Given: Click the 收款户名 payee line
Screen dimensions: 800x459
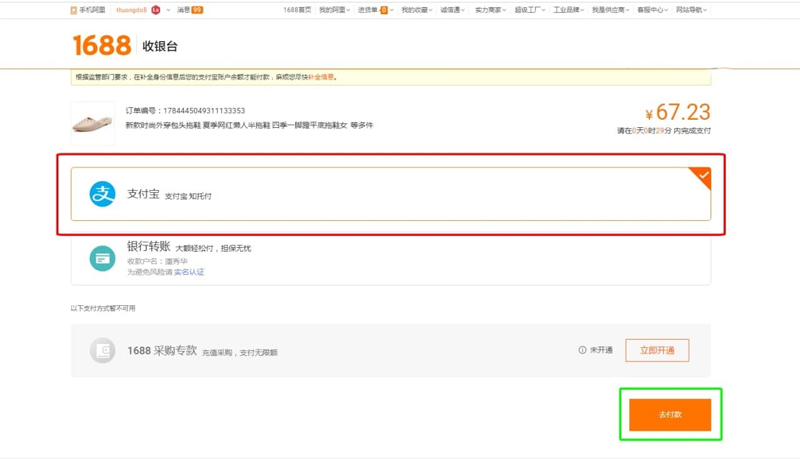Looking at the screenshot, I should click(x=157, y=261).
